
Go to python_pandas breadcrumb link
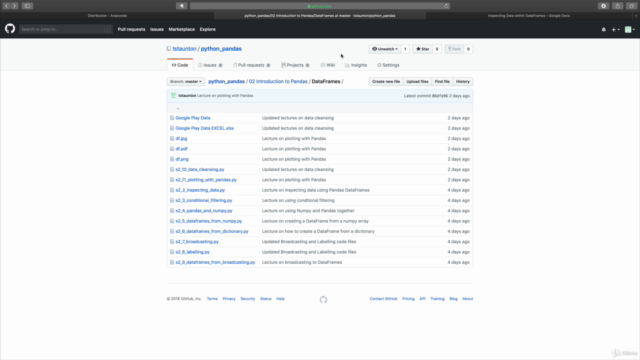click(227, 81)
